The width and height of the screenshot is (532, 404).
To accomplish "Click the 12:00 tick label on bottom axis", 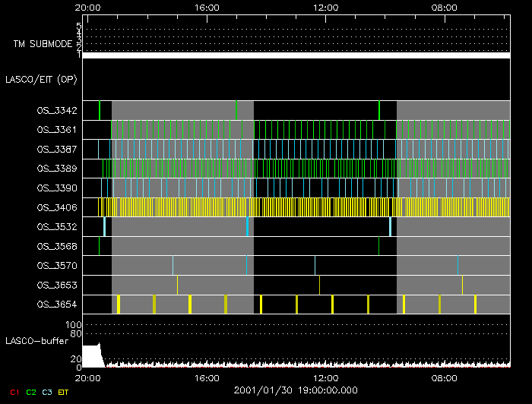I will [325, 378].
